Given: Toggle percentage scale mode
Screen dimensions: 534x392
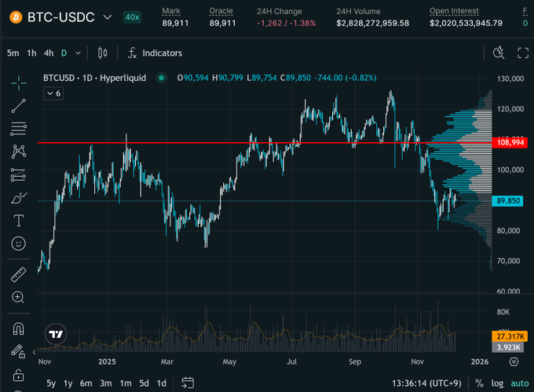Looking at the screenshot, I should [480, 383].
